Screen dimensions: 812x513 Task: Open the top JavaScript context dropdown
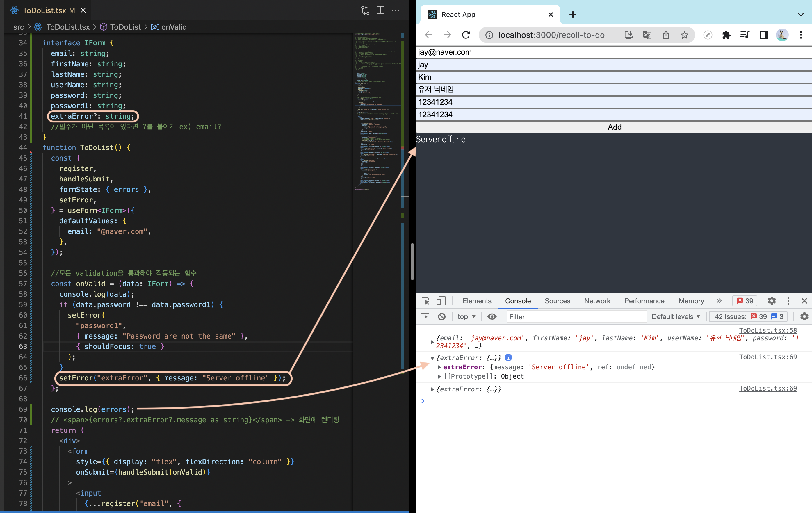pos(466,316)
